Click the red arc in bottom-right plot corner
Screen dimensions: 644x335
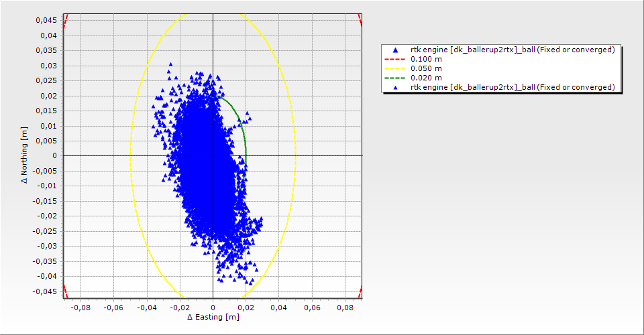(x=360, y=292)
